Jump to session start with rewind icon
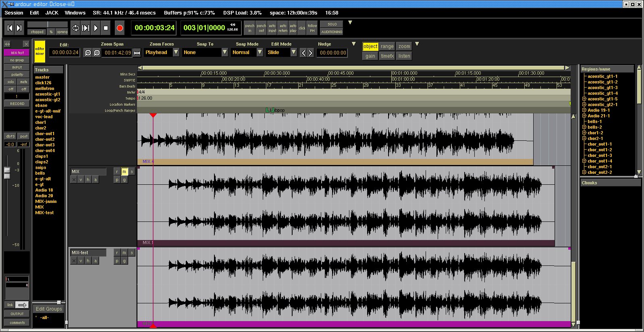 (x=10, y=28)
